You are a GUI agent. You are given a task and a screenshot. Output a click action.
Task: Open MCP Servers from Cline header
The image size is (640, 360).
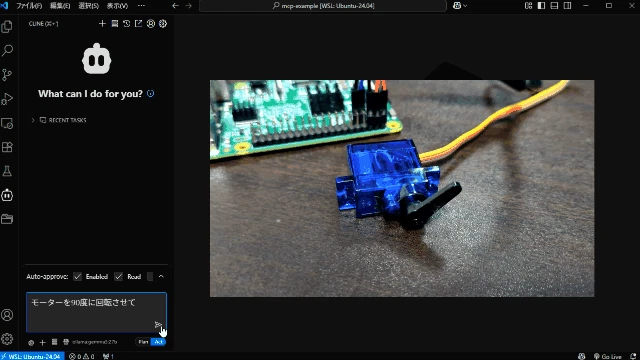pos(115,24)
